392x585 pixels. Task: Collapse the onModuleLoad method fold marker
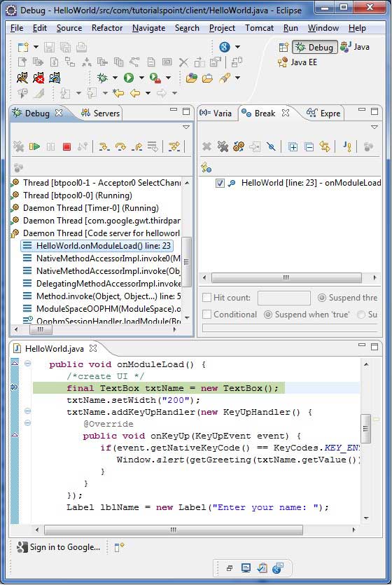27,364
